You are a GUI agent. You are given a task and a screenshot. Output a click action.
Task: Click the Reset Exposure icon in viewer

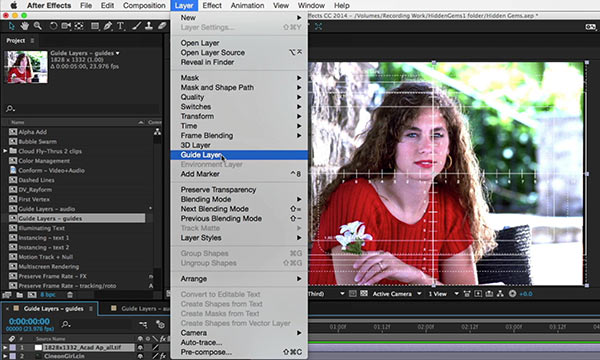[512, 294]
